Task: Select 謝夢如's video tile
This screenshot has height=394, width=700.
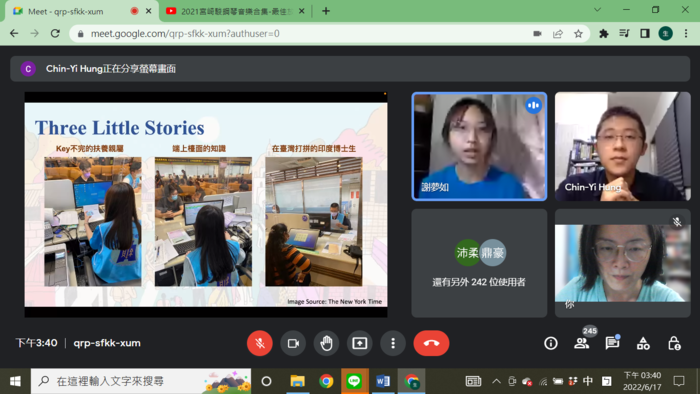Action: 479,146
